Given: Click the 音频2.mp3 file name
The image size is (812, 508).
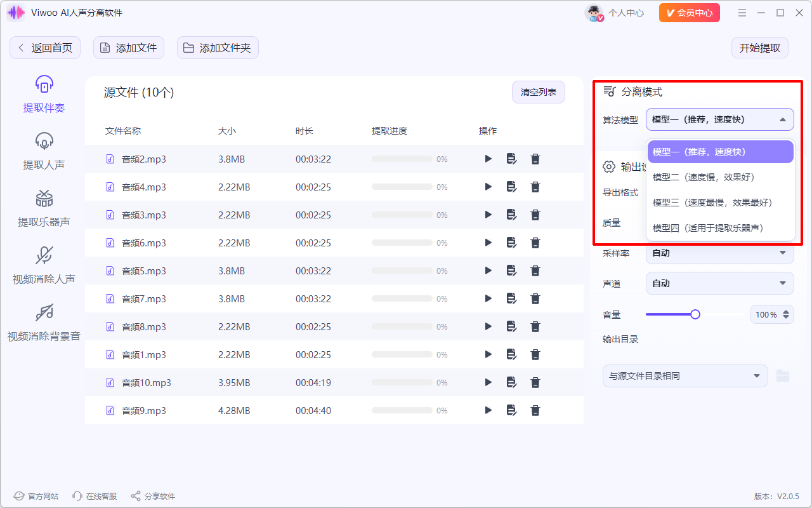Looking at the screenshot, I should (x=144, y=159).
